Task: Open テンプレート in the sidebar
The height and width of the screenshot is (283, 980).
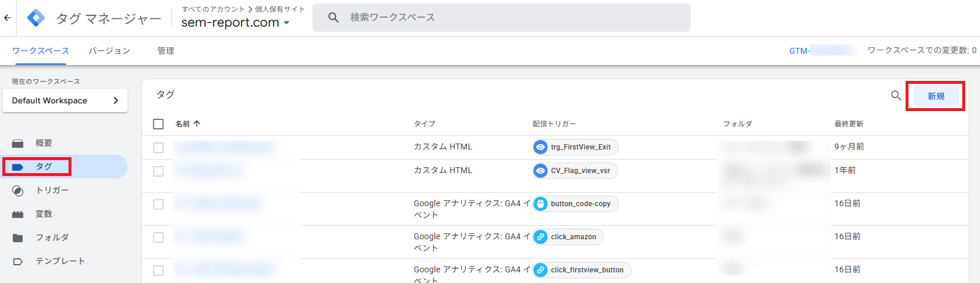Action: pyautogui.click(x=60, y=261)
